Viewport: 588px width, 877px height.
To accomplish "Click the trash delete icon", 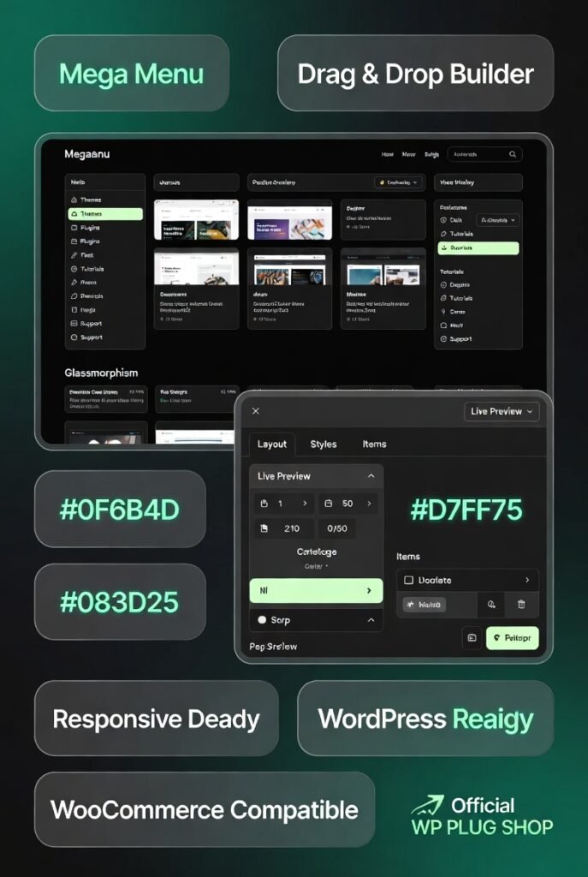I will pos(521,605).
